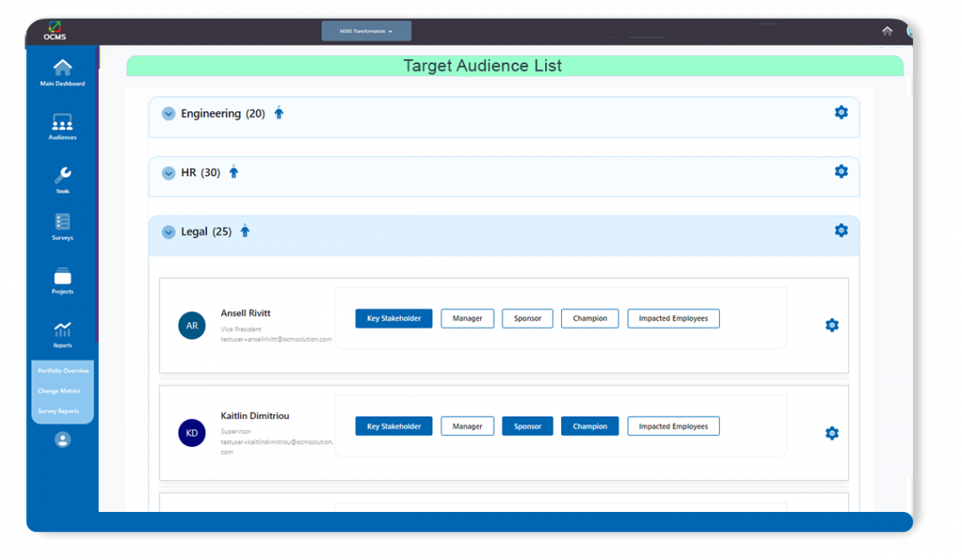
Task: Open settings gear for Ansell Rivitt
Action: [x=831, y=325]
